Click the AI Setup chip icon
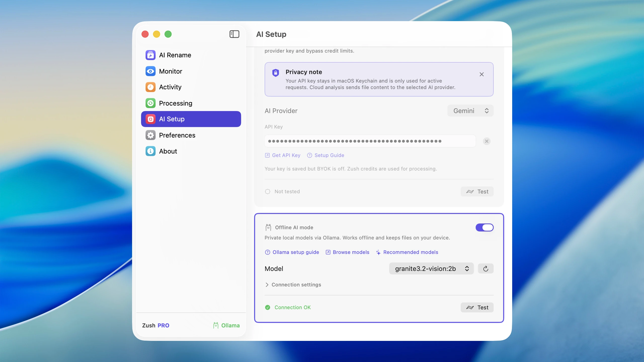 pos(150,119)
